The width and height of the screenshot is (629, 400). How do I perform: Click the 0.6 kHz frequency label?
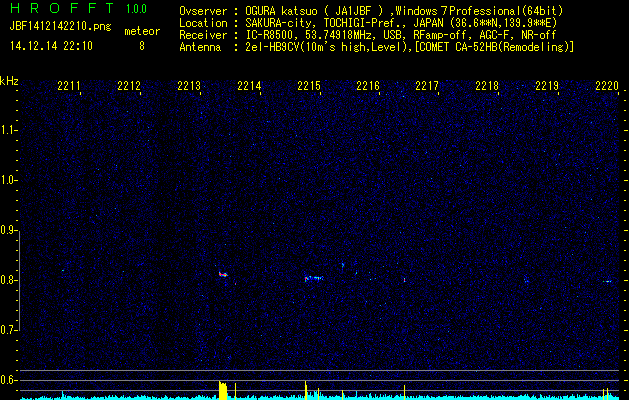(x=8, y=380)
